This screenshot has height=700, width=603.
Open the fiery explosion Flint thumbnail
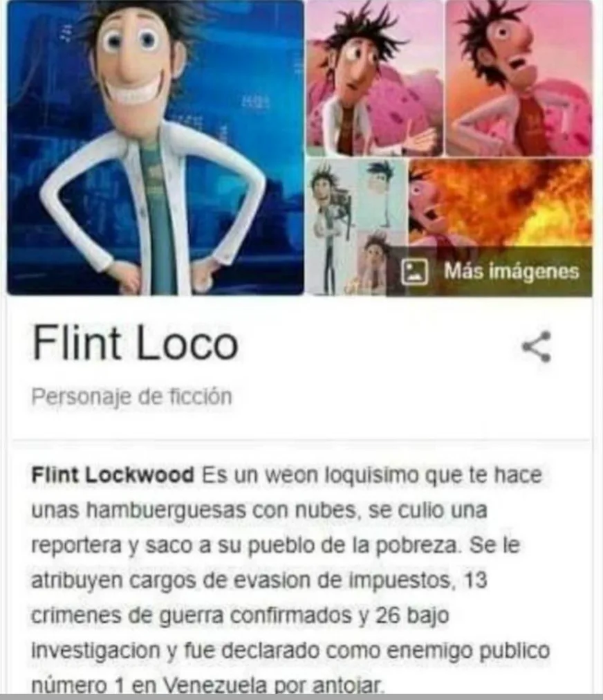(501, 203)
